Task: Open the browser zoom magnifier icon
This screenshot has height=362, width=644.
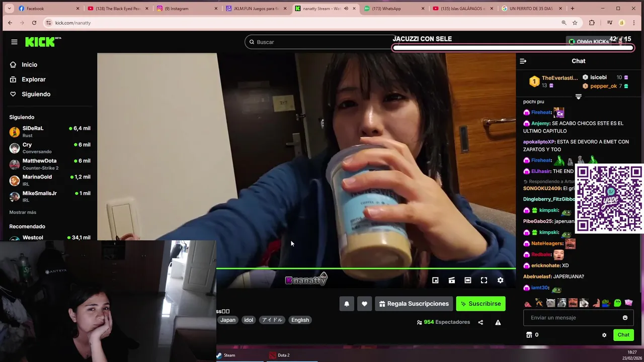Action: pyautogui.click(x=563, y=23)
